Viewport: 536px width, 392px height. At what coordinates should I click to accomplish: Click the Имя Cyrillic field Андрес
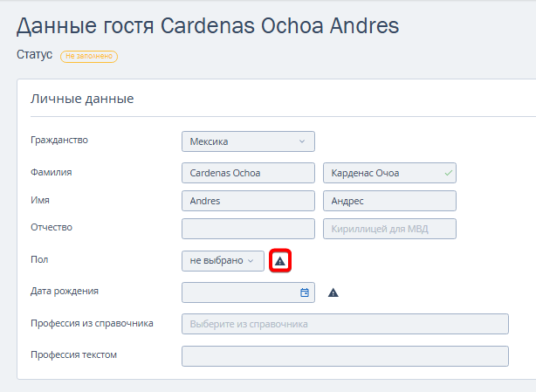389,201
